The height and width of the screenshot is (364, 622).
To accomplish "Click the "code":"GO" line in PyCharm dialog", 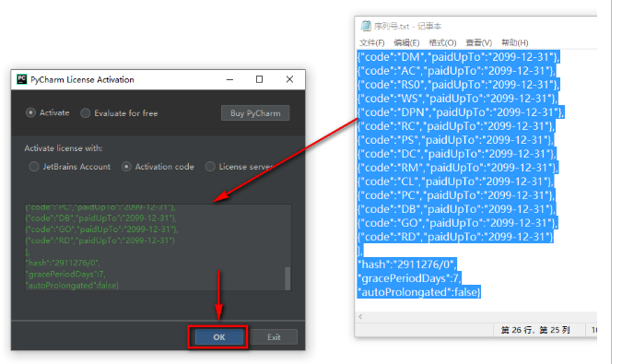I will 102,229.
